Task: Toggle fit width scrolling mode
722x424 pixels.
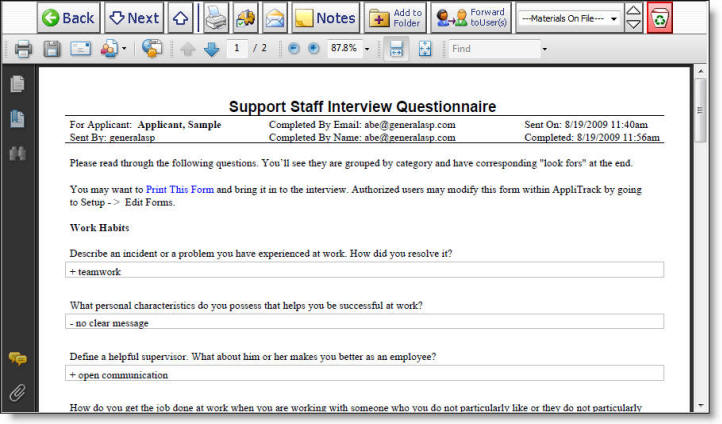Action: click(x=396, y=48)
